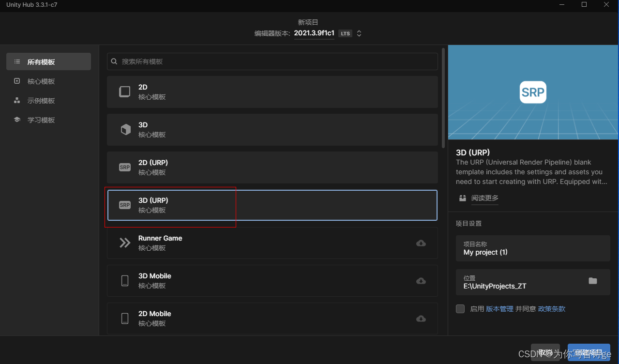Click the search magnifier icon
This screenshot has width=619, height=364.
[114, 61]
